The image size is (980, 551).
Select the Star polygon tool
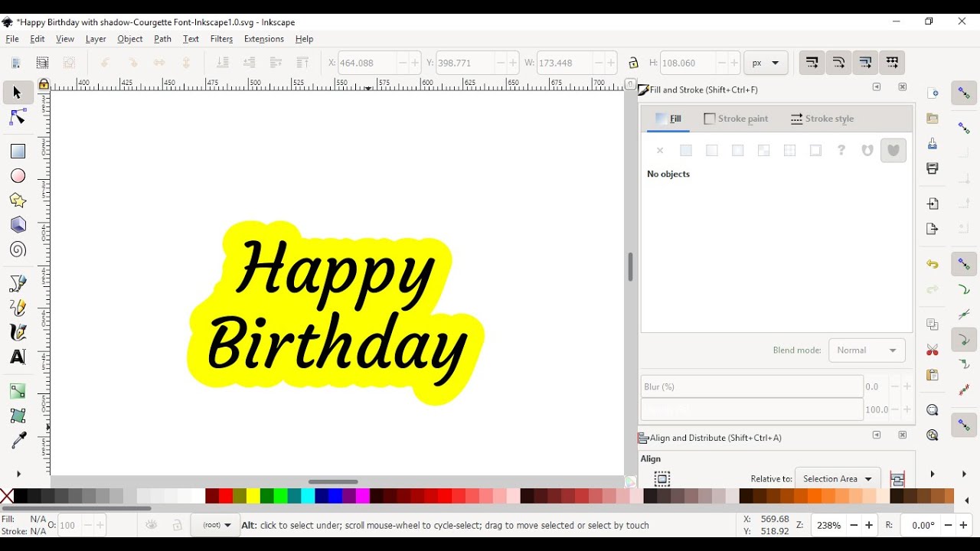18,201
